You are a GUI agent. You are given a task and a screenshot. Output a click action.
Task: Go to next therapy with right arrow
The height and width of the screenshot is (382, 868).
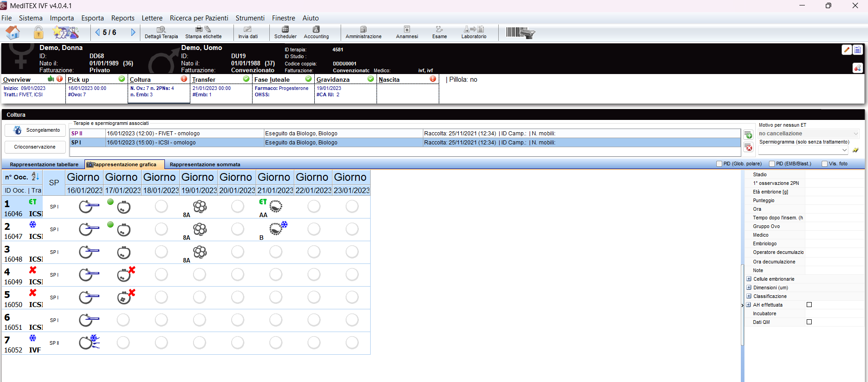133,32
